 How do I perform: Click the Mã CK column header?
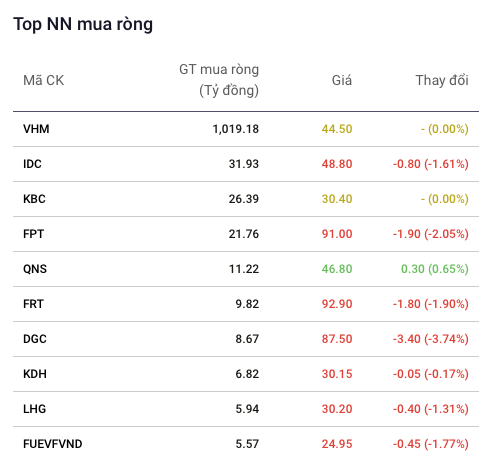click(43, 80)
